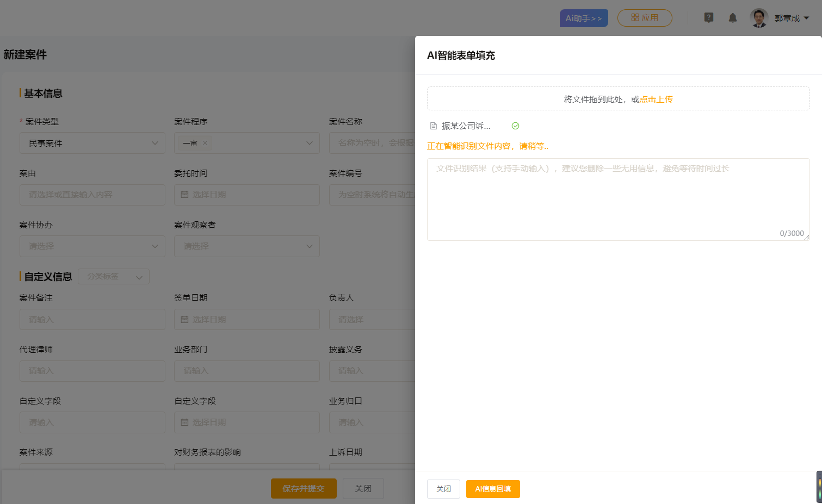Click the 案由 input field
The width and height of the screenshot is (822, 504).
[x=92, y=195]
